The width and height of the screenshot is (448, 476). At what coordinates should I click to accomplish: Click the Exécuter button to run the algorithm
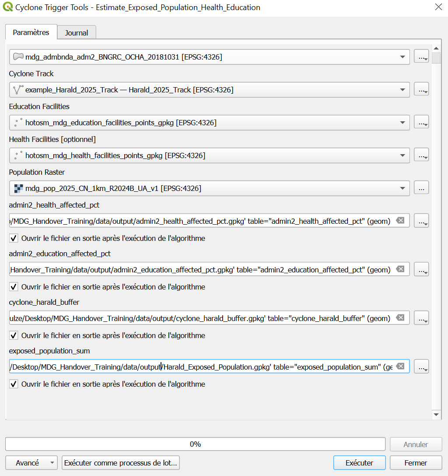[x=359, y=462]
